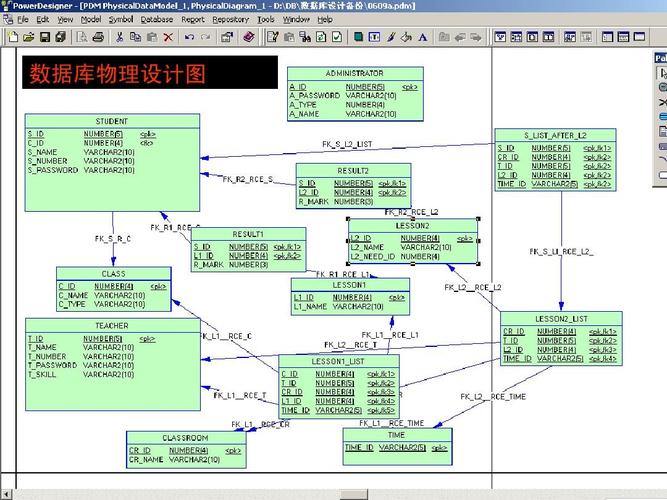This screenshot has height=500, width=667.
Task: Click the Save diskette toolbar icon
Action: tap(44, 37)
